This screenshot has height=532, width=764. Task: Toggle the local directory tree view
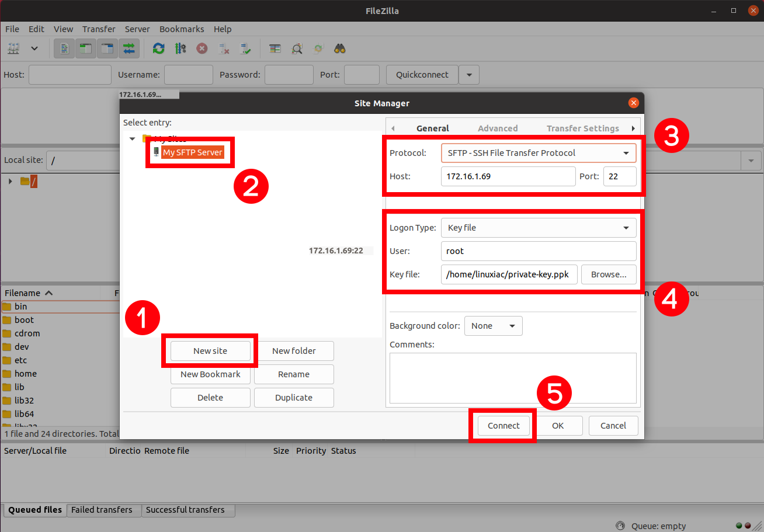pyautogui.click(x=85, y=48)
